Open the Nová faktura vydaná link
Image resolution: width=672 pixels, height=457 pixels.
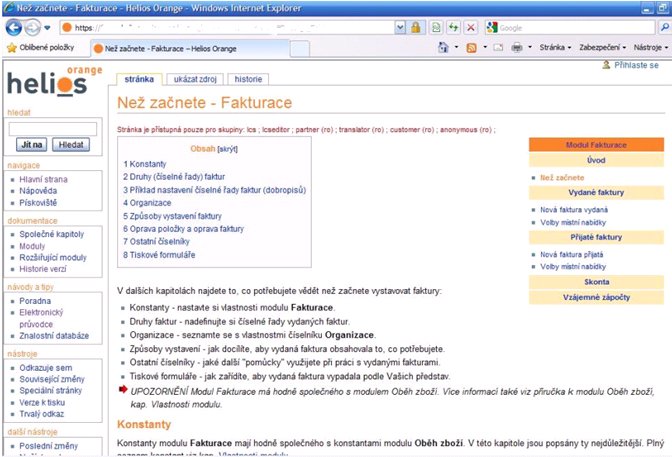(x=574, y=210)
